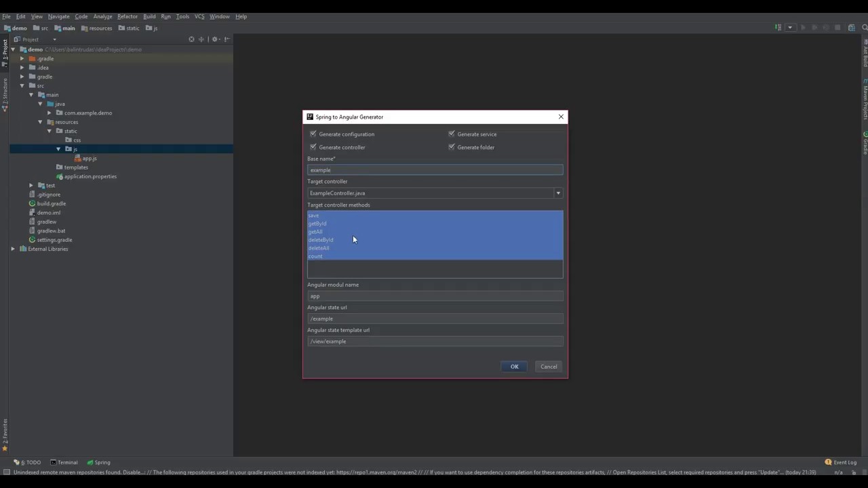Click Angular state template url field
The width and height of the screenshot is (868, 488).
click(x=435, y=342)
